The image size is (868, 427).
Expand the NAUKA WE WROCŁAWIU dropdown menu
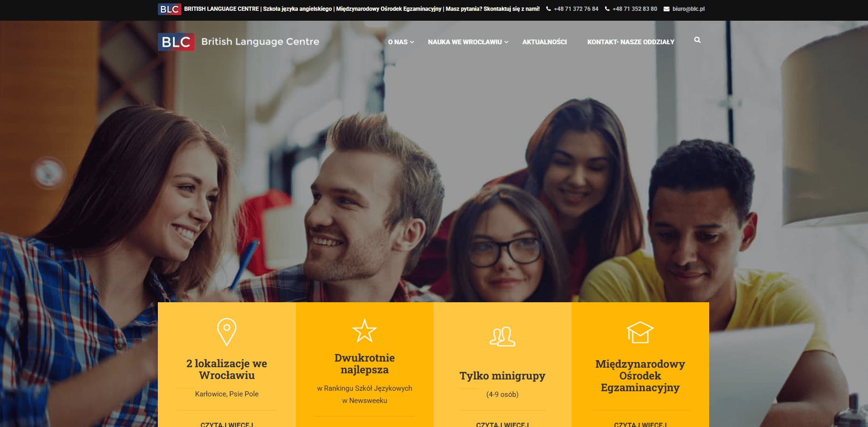click(x=468, y=42)
